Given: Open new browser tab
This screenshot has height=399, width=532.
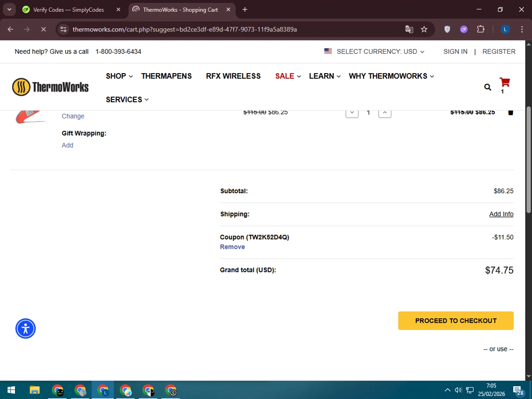Looking at the screenshot, I should 245,10.
